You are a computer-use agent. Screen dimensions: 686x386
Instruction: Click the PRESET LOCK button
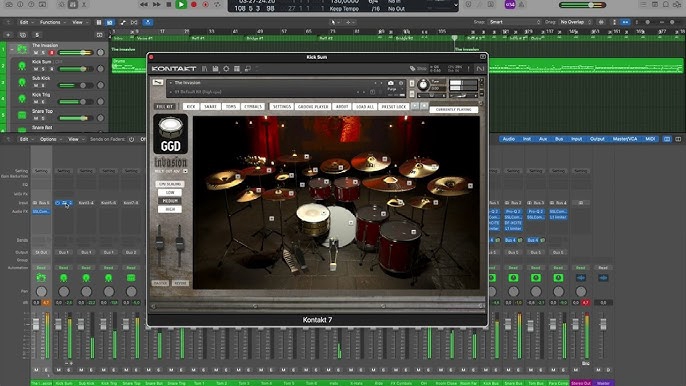pyautogui.click(x=394, y=106)
